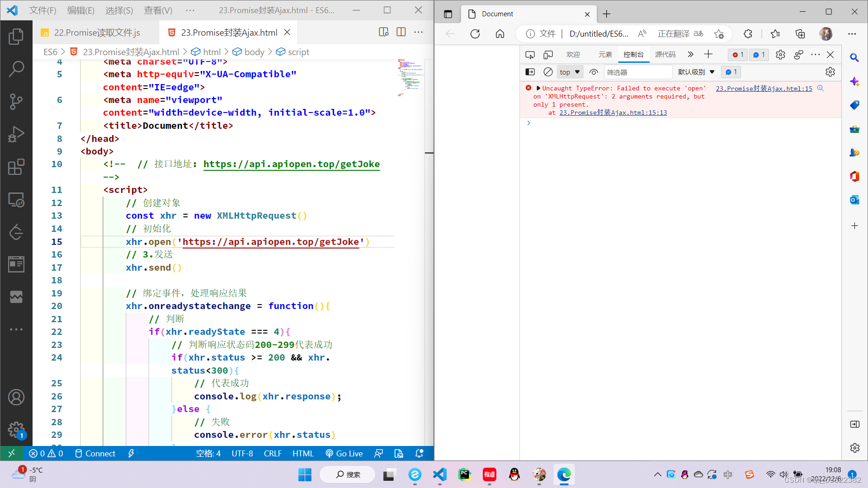
Task: Clear the console with the clear icon
Action: click(548, 72)
